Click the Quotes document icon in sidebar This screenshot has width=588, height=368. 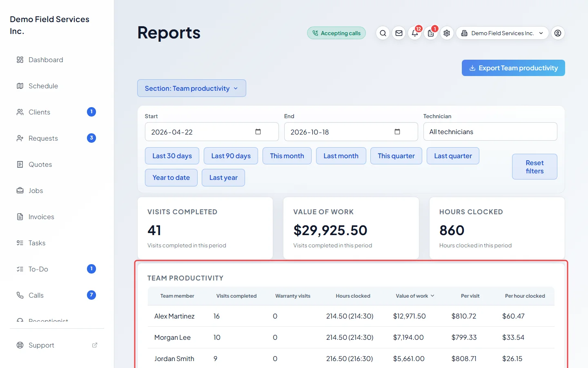coord(20,164)
